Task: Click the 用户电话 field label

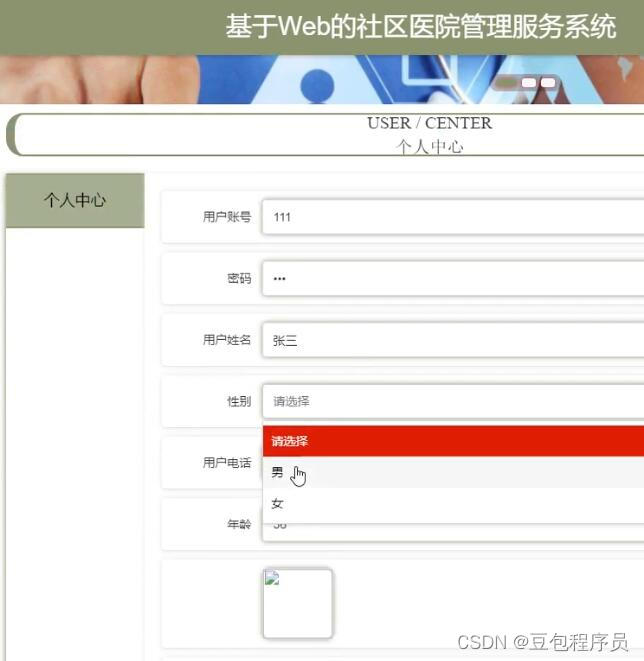Action: coord(227,462)
